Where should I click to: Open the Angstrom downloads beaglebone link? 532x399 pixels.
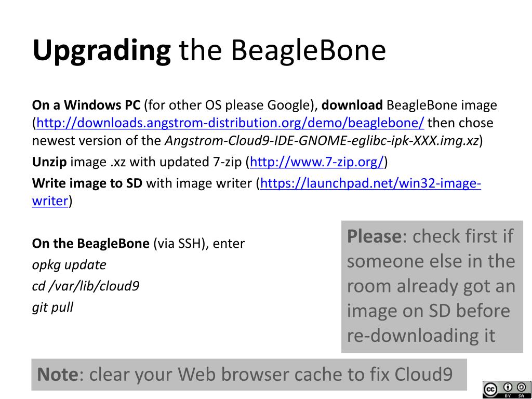tap(230, 123)
